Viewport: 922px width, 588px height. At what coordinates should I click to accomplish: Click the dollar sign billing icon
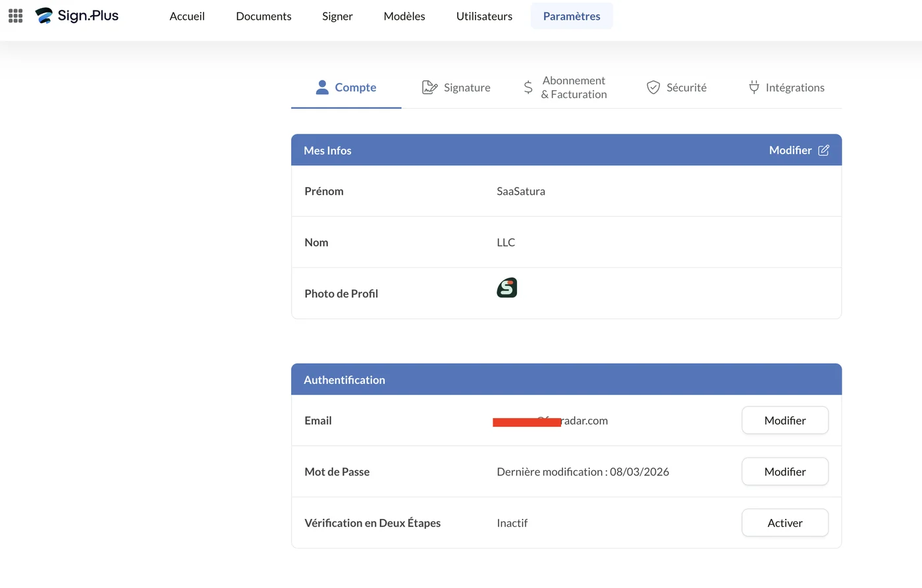[x=528, y=88]
